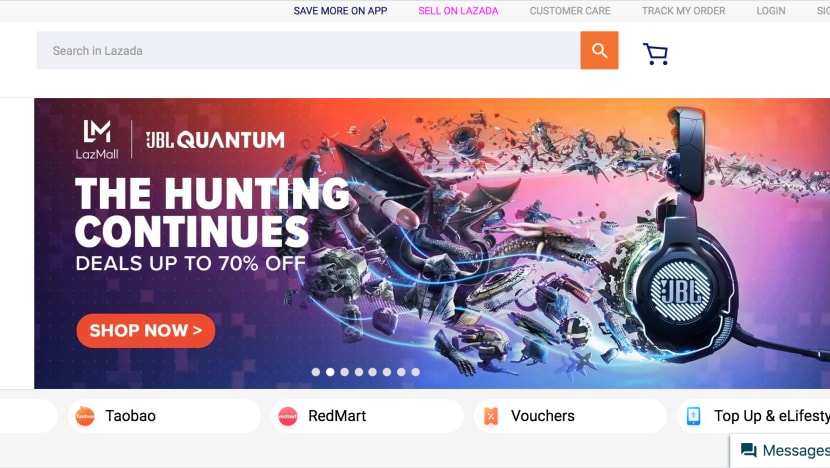The height and width of the screenshot is (468, 830).
Task: Select the last banner carousel dot
Action: [x=416, y=372]
